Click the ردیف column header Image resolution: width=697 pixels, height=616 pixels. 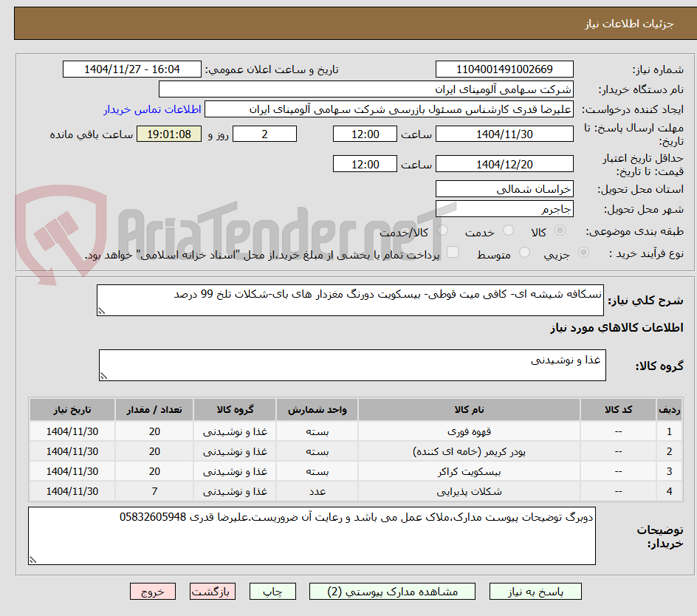point(670,410)
